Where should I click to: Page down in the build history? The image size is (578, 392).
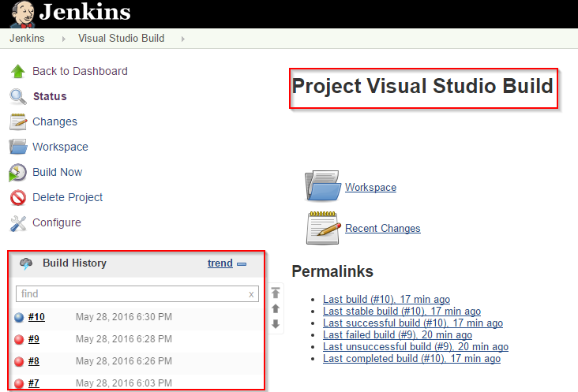[x=276, y=324]
